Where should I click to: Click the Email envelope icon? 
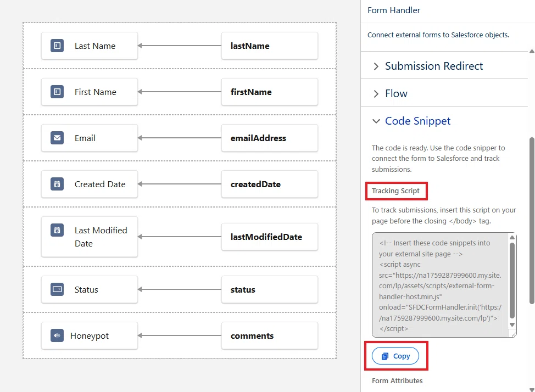[x=57, y=138]
